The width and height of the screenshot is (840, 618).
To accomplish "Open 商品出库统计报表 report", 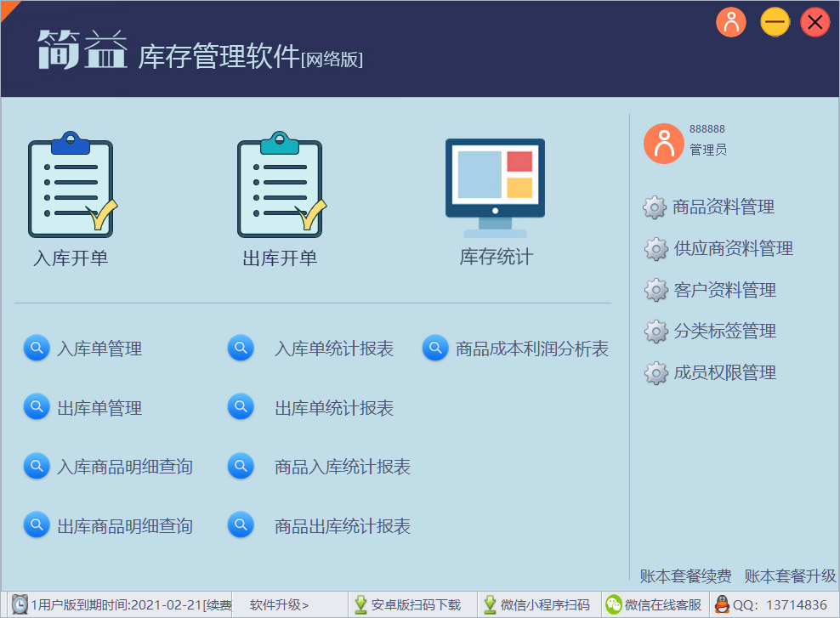I will point(343,526).
